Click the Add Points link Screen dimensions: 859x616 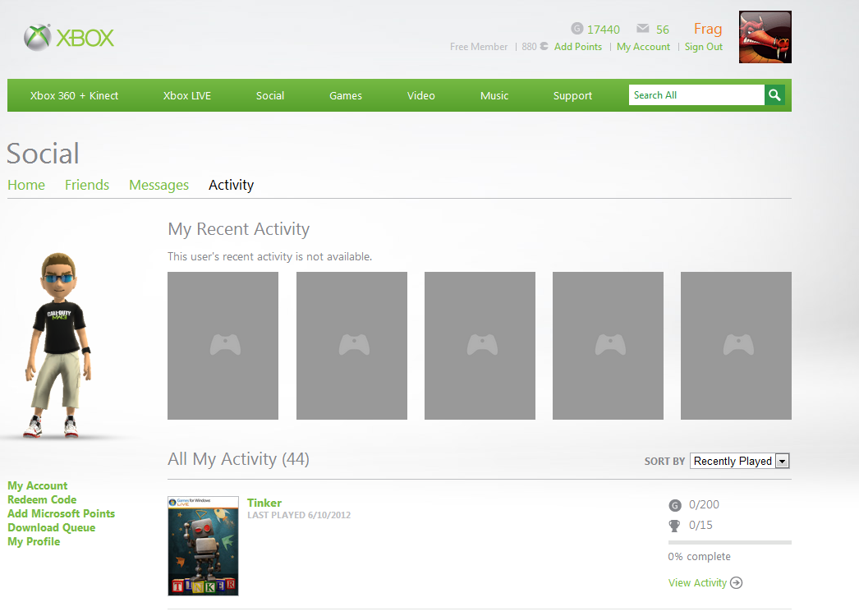pyautogui.click(x=578, y=47)
